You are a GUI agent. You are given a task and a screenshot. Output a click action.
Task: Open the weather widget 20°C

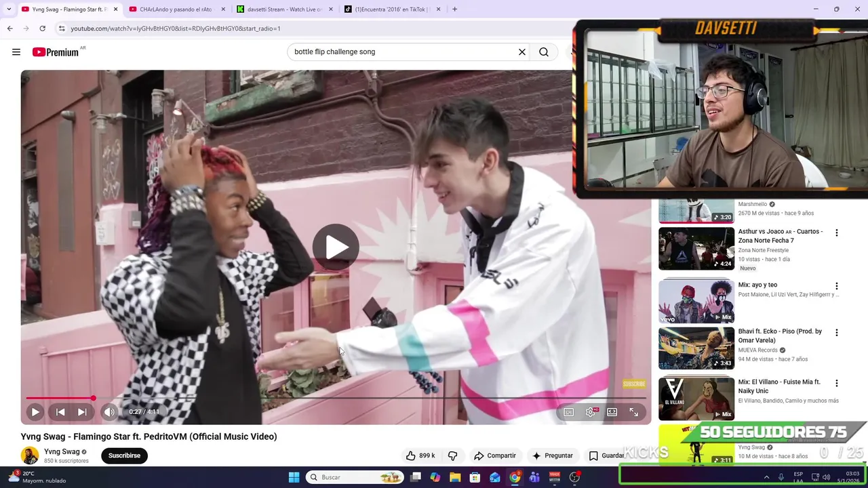[37, 477]
